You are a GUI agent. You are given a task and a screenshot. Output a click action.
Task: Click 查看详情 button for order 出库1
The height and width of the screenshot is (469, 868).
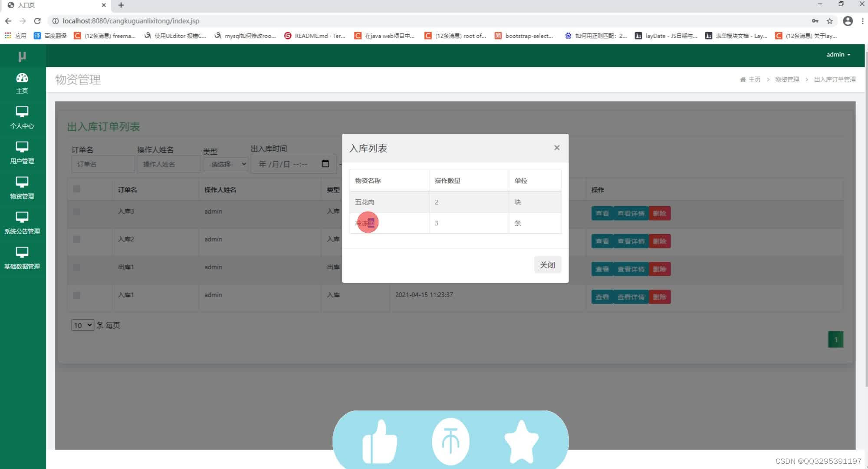point(631,269)
